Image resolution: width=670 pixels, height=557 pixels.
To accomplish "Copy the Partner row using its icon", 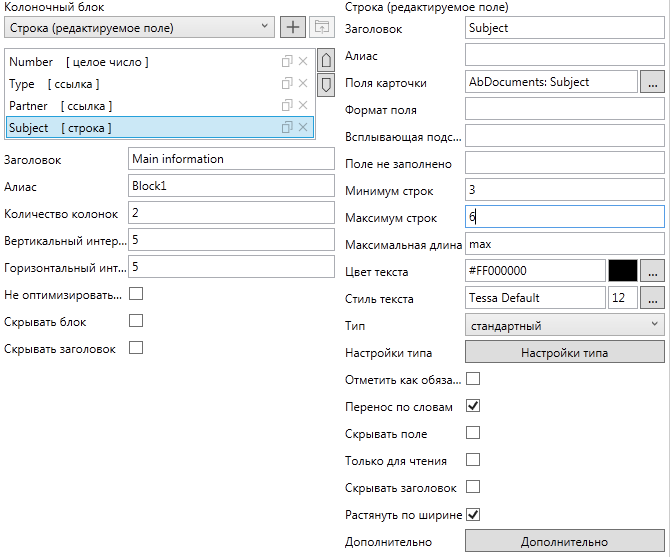I will (287, 106).
